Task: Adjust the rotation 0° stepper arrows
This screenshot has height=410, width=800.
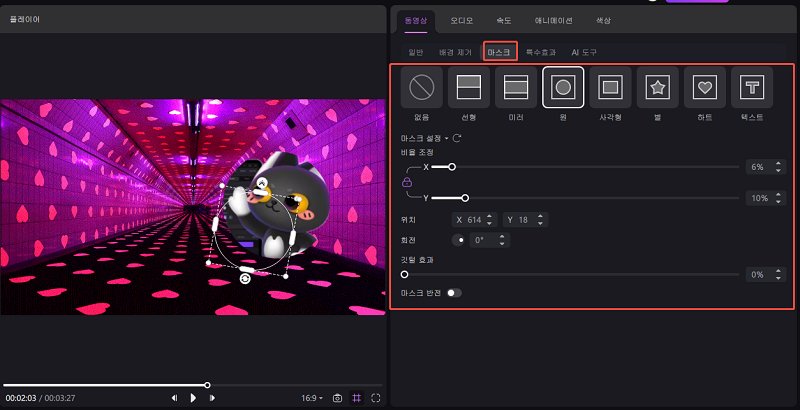Action: coord(502,240)
